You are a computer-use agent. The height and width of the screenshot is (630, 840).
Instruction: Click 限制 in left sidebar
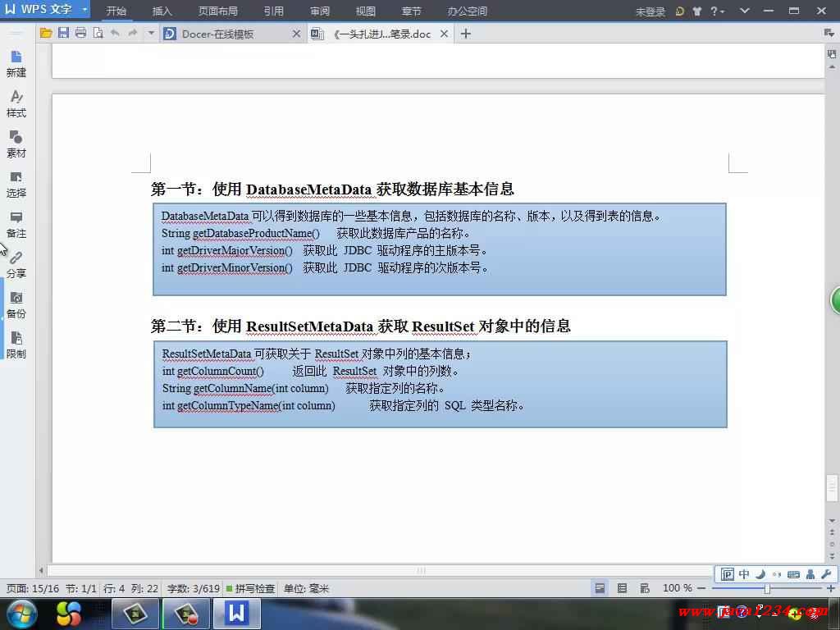(16, 345)
